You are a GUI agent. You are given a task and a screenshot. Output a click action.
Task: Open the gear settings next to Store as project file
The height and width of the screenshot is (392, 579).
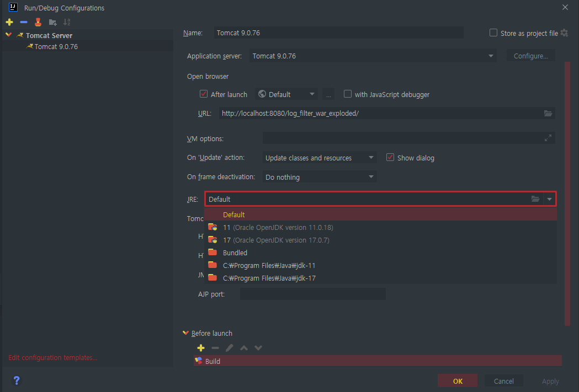pyautogui.click(x=564, y=33)
